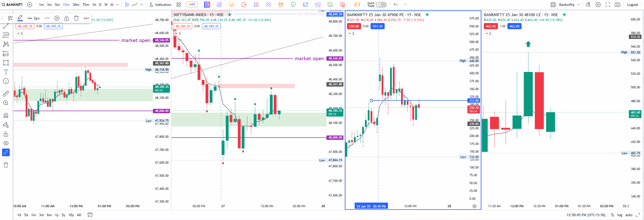
Task: Open the emoji icons tool
Action: (x=6, y=81)
